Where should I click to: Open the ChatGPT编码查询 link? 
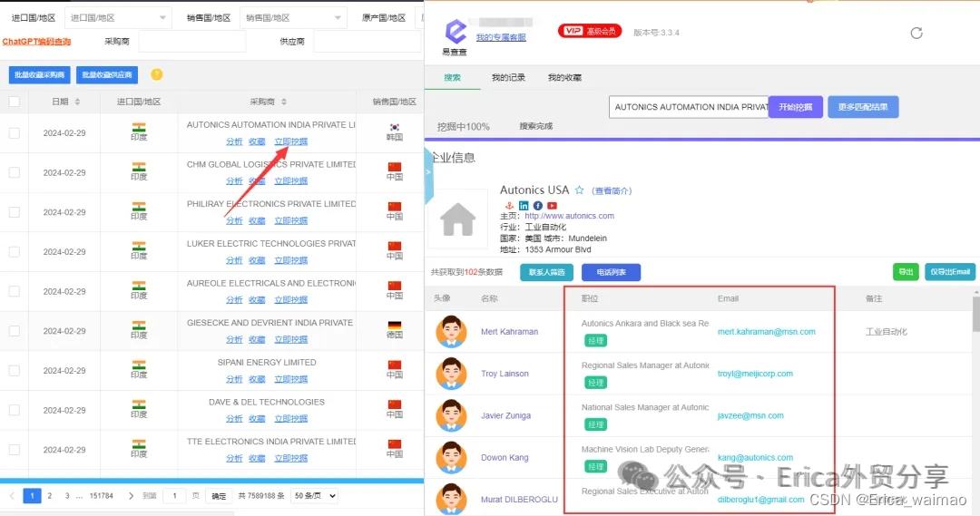click(x=36, y=41)
